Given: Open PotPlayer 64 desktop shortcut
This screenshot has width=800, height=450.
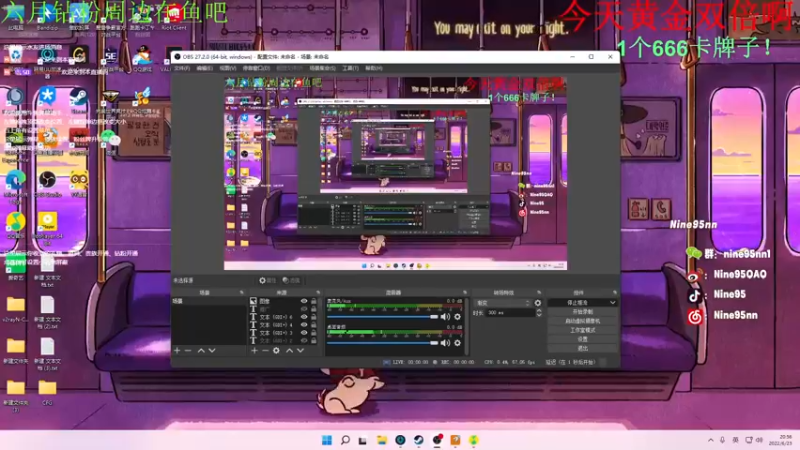Looking at the screenshot, I should pos(47,228).
